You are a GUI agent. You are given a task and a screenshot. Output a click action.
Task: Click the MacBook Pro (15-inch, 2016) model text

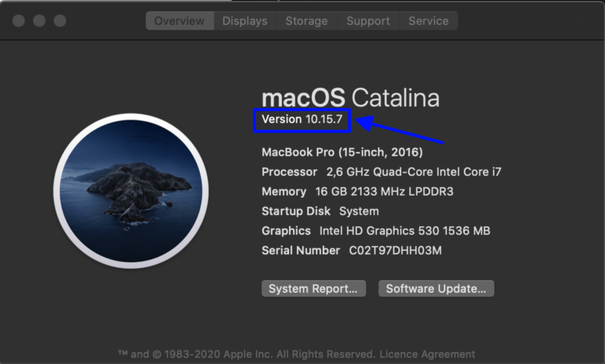342,152
